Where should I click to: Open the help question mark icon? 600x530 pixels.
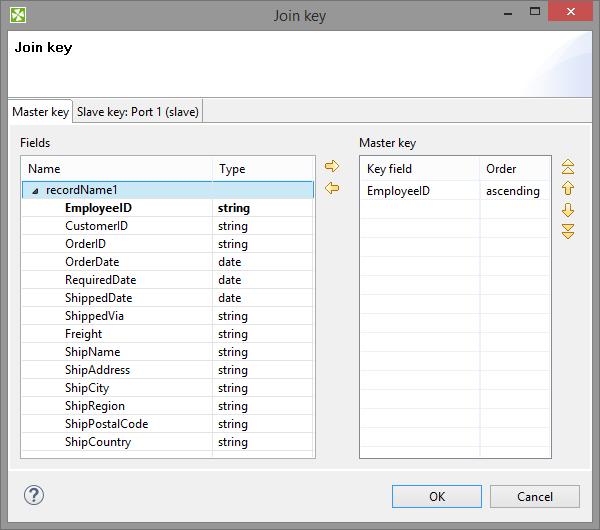coord(34,495)
